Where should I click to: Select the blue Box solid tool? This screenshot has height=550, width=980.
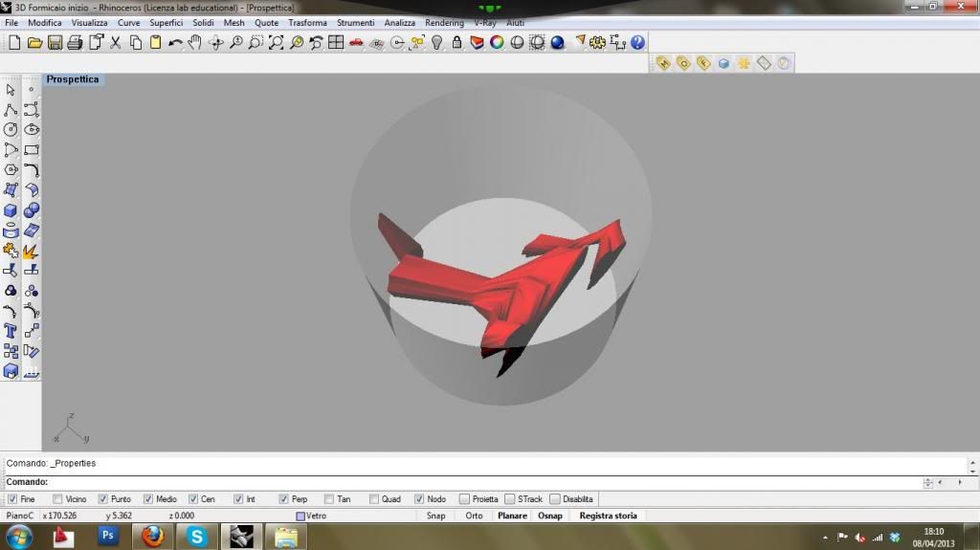click(11, 210)
